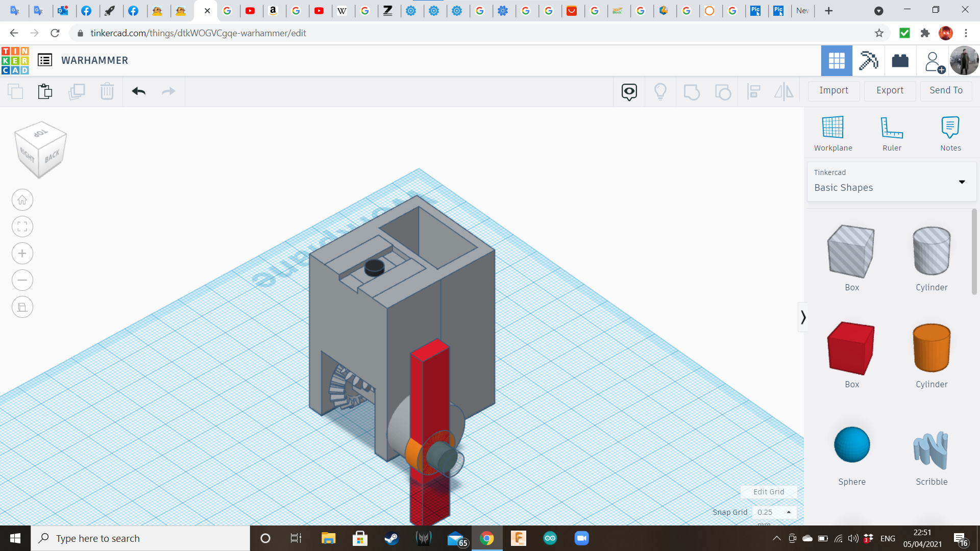980x551 pixels.
Task: Open the Notes tool
Action: pos(950,128)
